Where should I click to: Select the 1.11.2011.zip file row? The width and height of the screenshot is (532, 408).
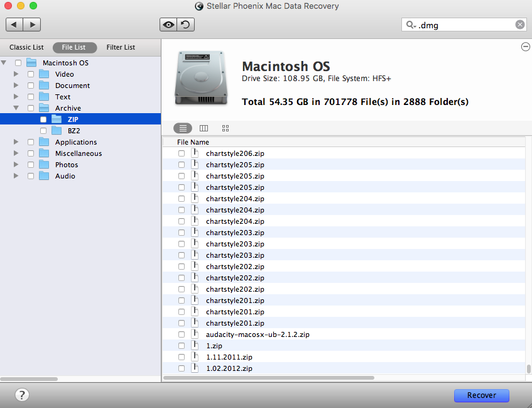pyautogui.click(x=344, y=357)
